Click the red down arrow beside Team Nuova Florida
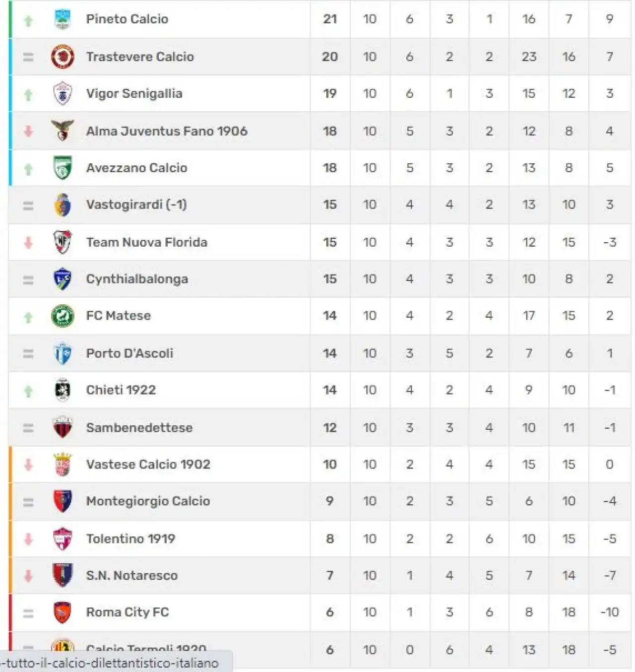The width and height of the screenshot is (635, 672). pyautogui.click(x=28, y=242)
